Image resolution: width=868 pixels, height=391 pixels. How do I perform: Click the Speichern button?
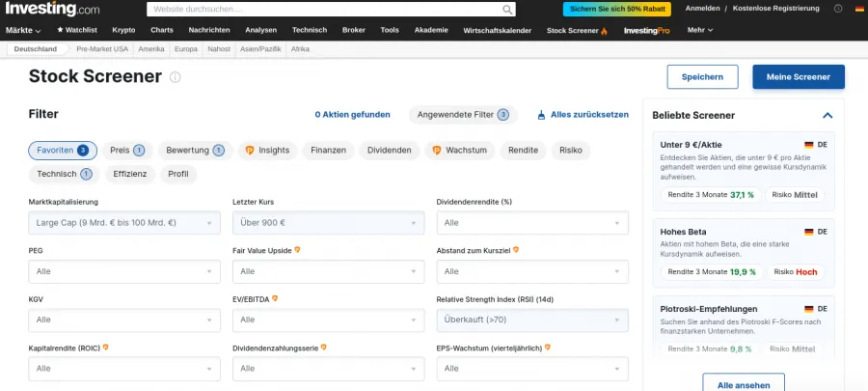[702, 77]
